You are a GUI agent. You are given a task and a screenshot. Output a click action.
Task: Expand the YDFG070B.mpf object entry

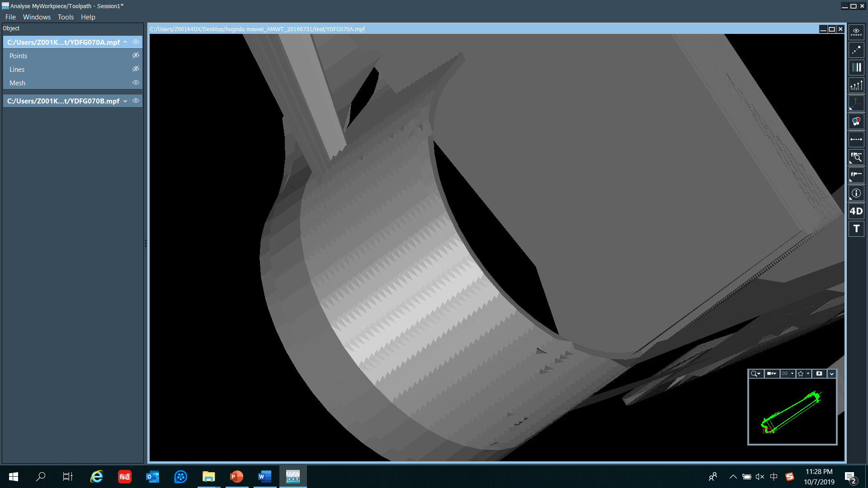coord(125,101)
